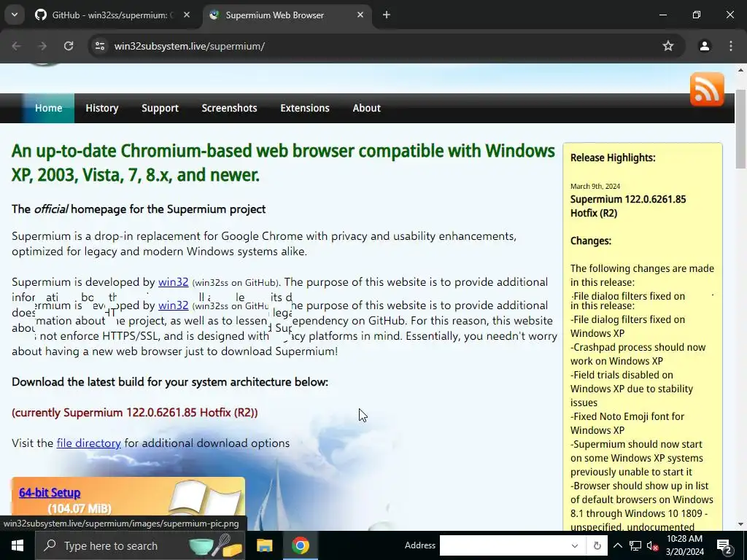The width and height of the screenshot is (747, 560).
Task: Select the Supermium Web Browser tab
Action: coord(287,15)
